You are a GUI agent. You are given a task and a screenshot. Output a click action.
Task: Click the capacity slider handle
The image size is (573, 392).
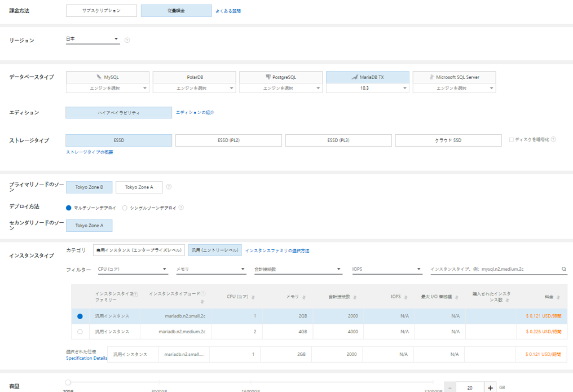coord(68,383)
